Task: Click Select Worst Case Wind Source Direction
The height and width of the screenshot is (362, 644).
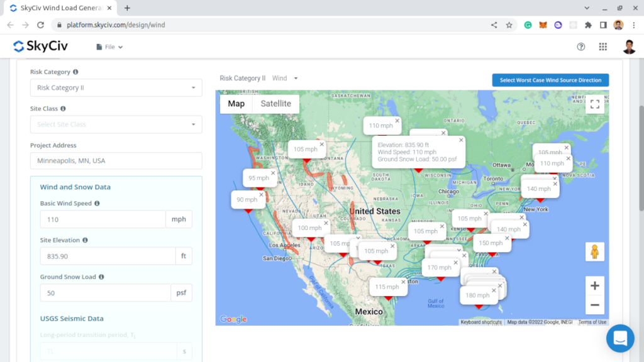Action: pos(550,80)
